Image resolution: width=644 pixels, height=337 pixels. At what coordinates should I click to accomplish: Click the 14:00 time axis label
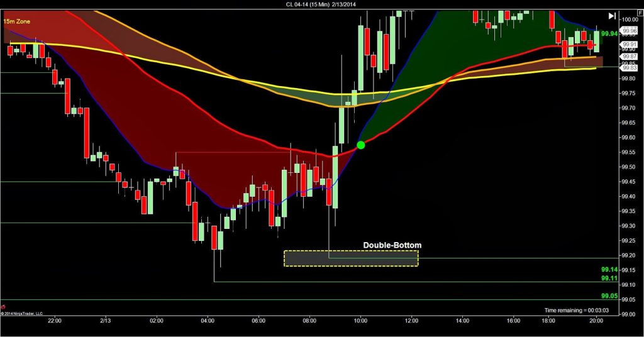coord(462,321)
